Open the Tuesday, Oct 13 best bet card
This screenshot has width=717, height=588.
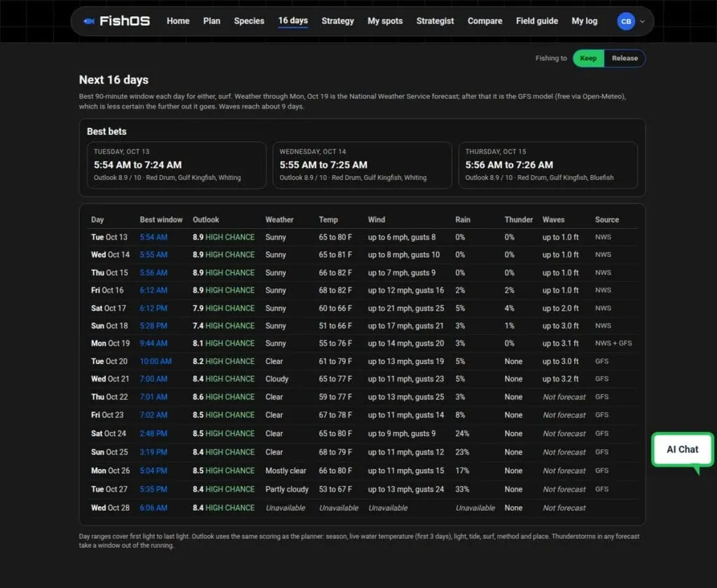176,165
